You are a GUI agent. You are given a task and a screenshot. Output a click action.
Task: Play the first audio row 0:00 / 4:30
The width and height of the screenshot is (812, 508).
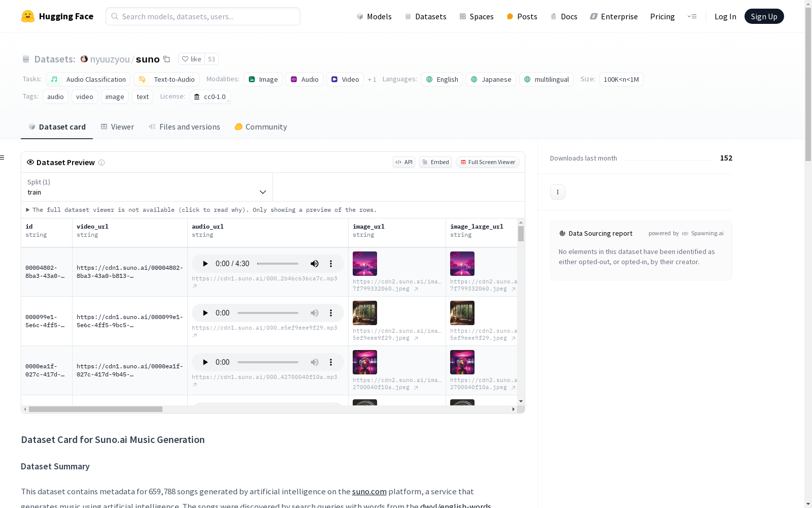coord(205,264)
